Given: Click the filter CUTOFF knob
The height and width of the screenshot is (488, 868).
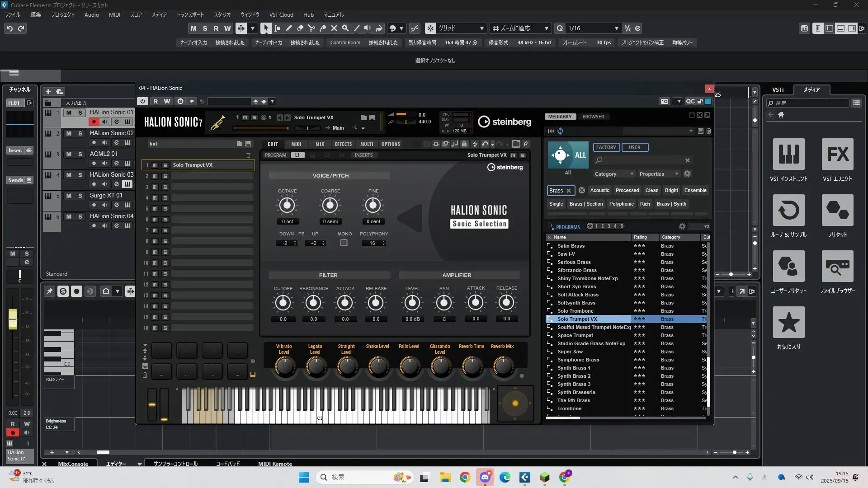Looking at the screenshot, I should (283, 303).
